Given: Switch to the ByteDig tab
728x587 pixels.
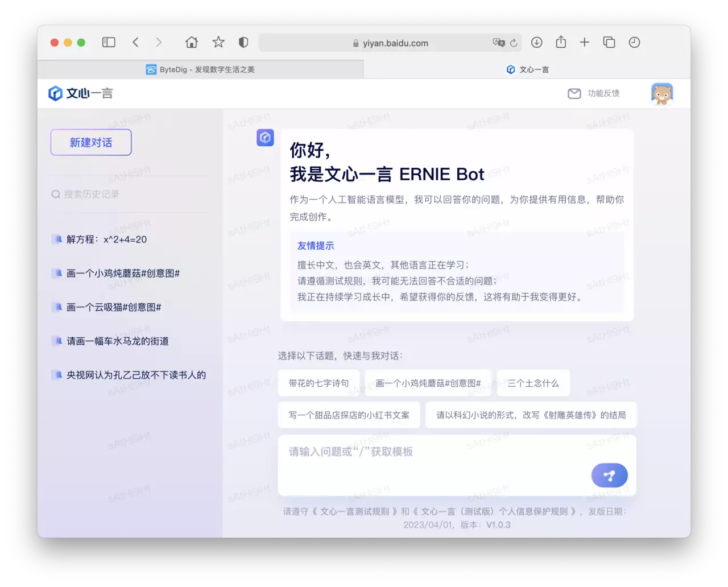Looking at the screenshot, I should (x=200, y=69).
